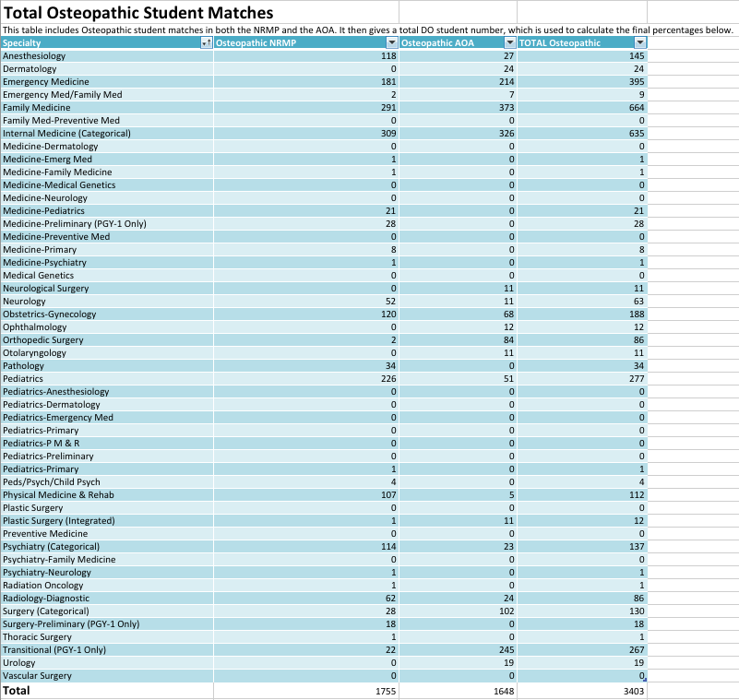Open the TOTAL Osteopathic filter dropdown

(639, 42)
